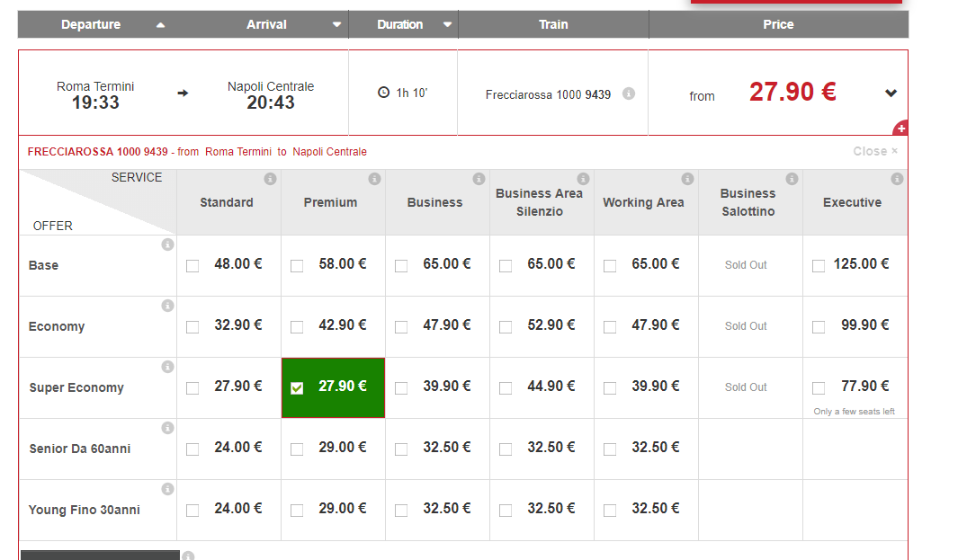This screenshot has height=560, width=958.
Task: Open info icon for Premium service column
Action: 374,180
